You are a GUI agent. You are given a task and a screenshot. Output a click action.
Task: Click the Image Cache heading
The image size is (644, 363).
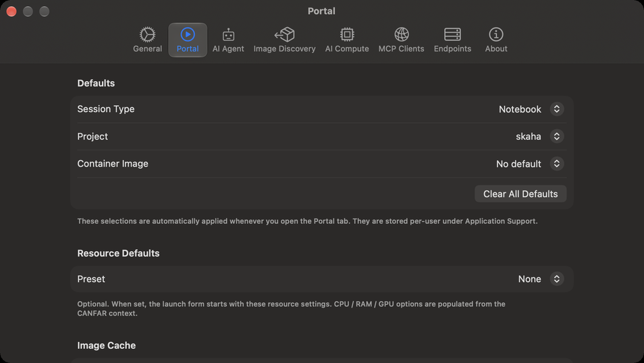(107, 345)
